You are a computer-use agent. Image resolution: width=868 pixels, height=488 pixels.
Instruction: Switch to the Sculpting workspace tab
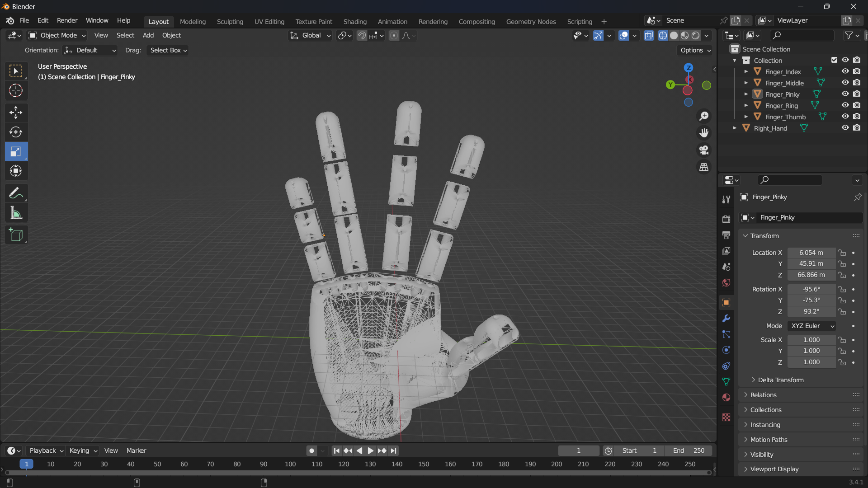[x=230, y=22]
